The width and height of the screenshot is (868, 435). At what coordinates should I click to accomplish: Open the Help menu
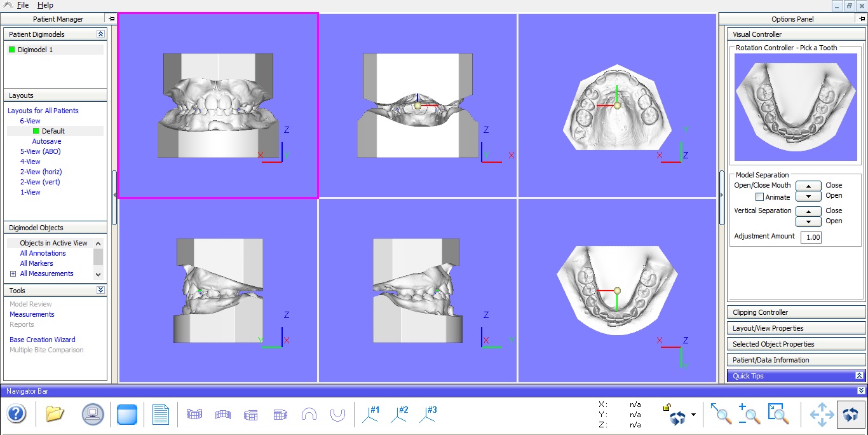point(45,5)
